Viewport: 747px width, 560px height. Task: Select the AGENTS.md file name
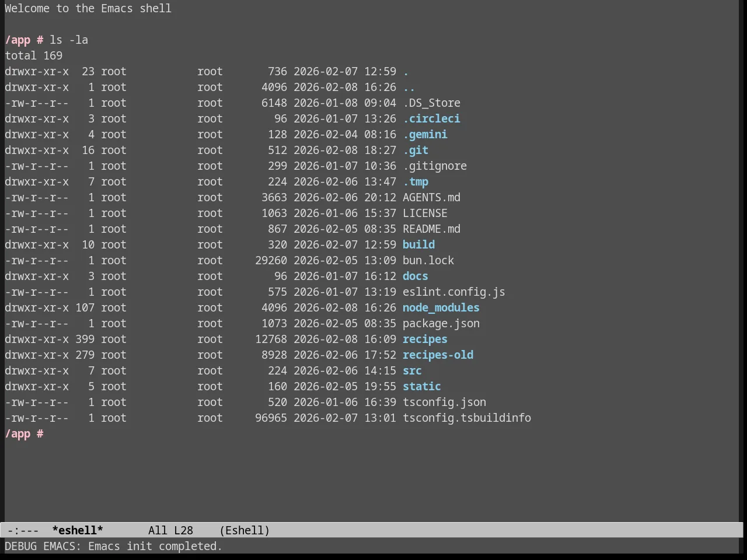[x=431, y=197]
